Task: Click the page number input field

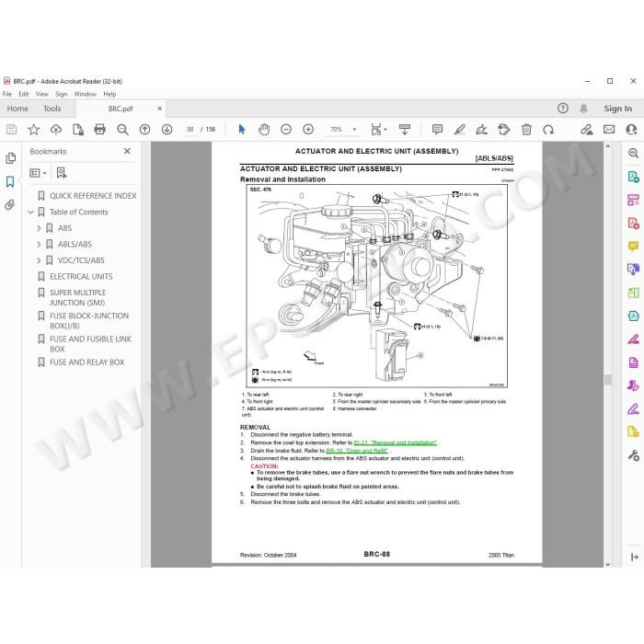Action: [190, 130]
